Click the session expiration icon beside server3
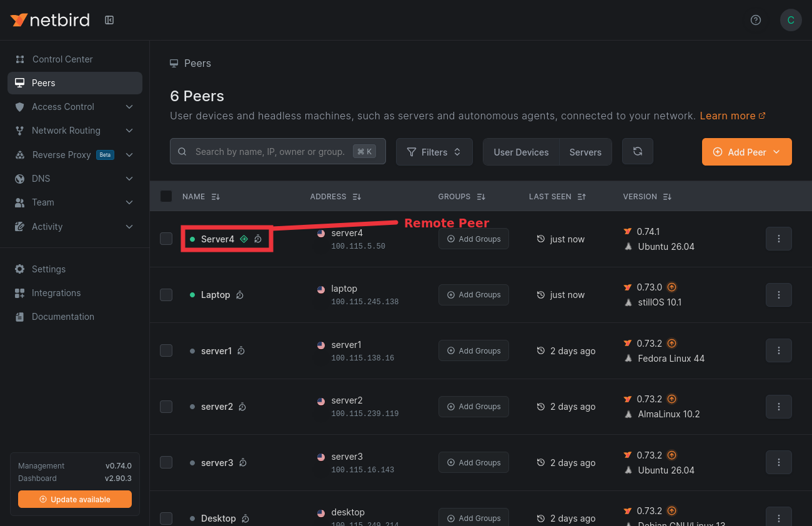The width and height of the screenshot is (812, 526). [x=243, y=462]
